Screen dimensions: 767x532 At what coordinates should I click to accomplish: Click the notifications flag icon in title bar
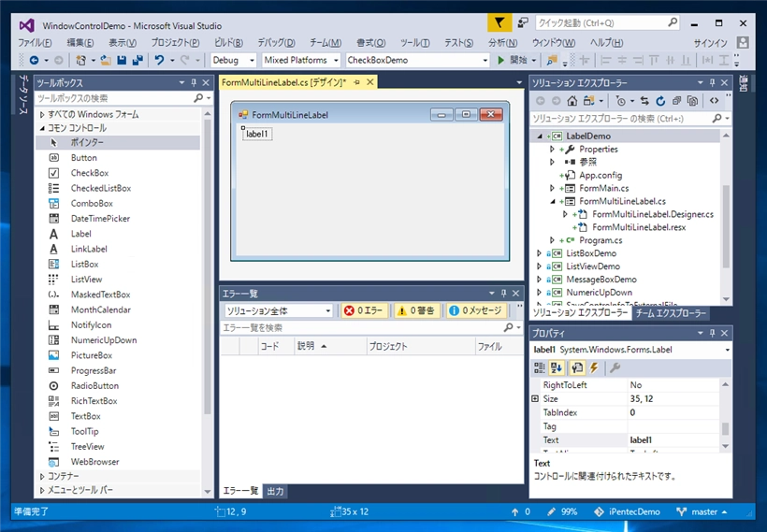pos(499,22)
